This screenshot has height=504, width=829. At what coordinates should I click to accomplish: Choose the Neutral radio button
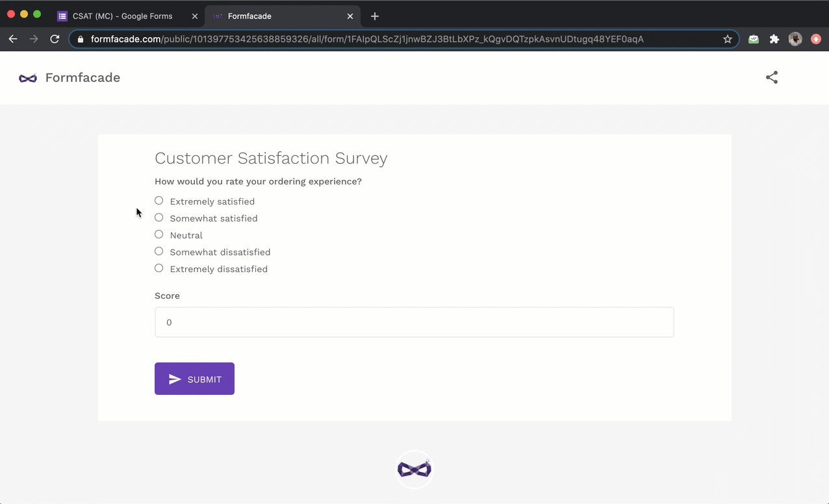(159, 234)
